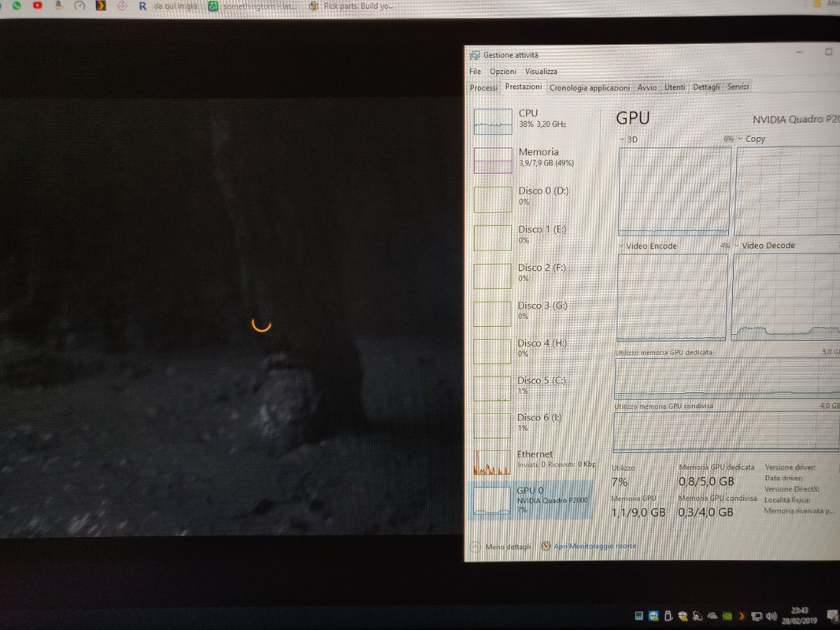Switch to the Servizi tab
This screenshot has width=840, height=630.
tap(738, 87)
